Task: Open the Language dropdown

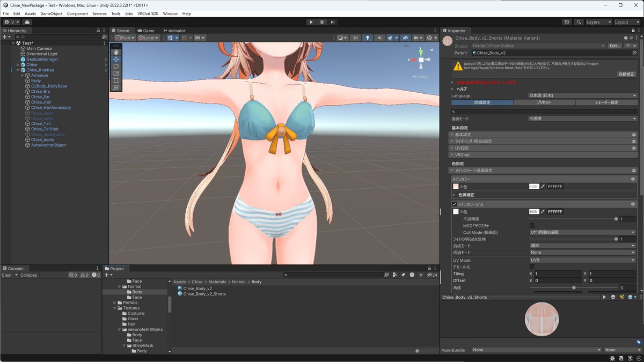Action: click(583, 95)
